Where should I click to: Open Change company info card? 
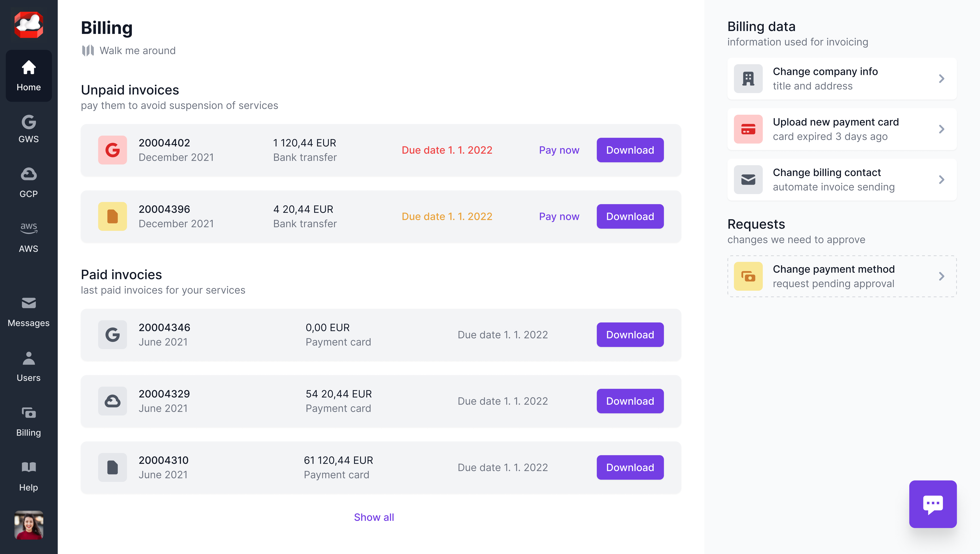842,78
